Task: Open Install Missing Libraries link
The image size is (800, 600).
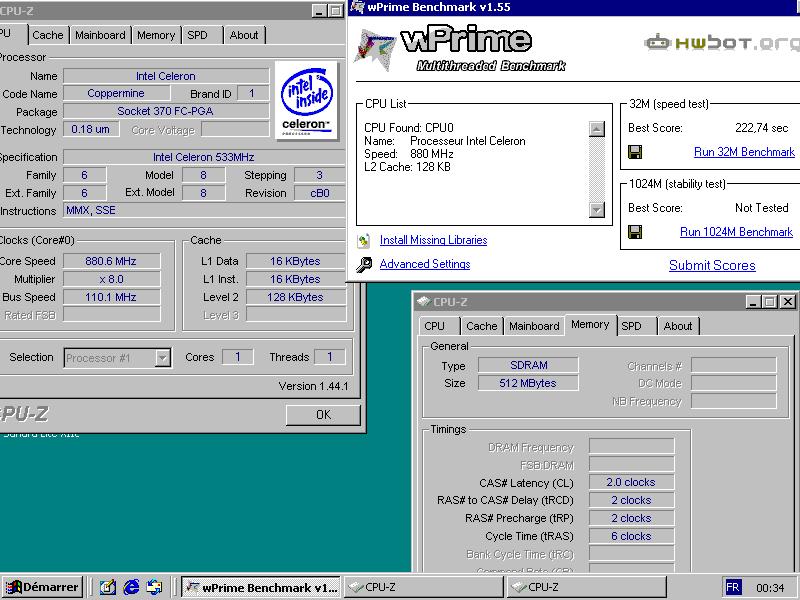Action: 433,240
